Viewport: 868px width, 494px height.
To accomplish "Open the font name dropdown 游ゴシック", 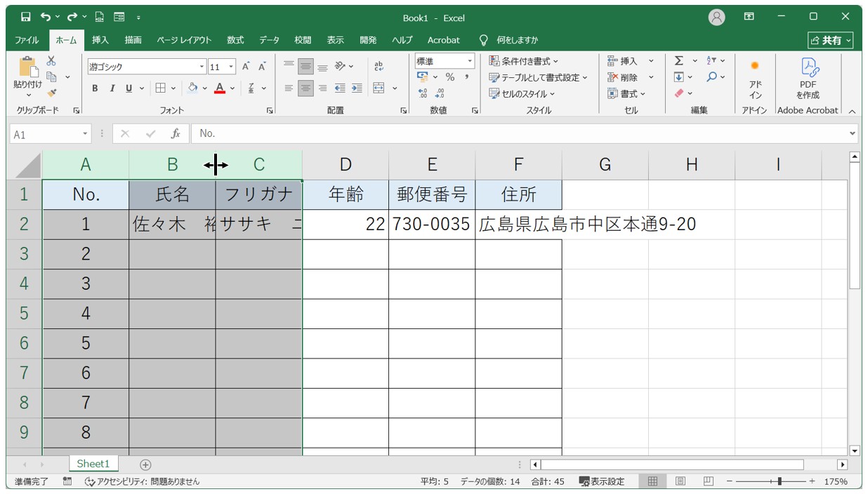I will [x=202, y=67].
